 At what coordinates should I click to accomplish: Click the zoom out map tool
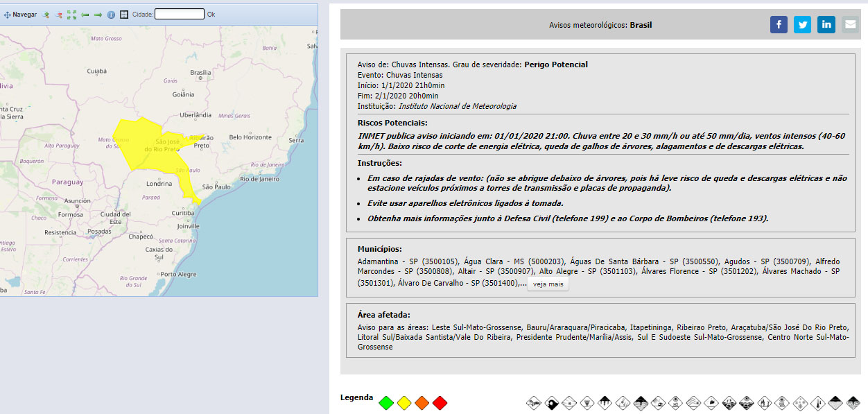[59, 15]
